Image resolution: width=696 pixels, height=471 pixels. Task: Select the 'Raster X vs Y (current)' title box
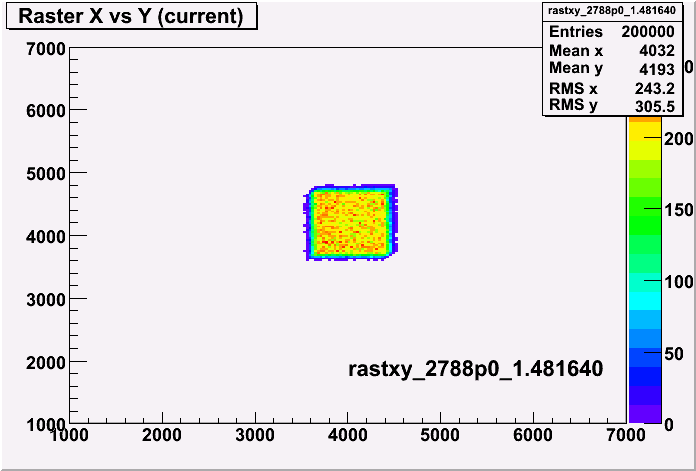click(x=132, y=16)
